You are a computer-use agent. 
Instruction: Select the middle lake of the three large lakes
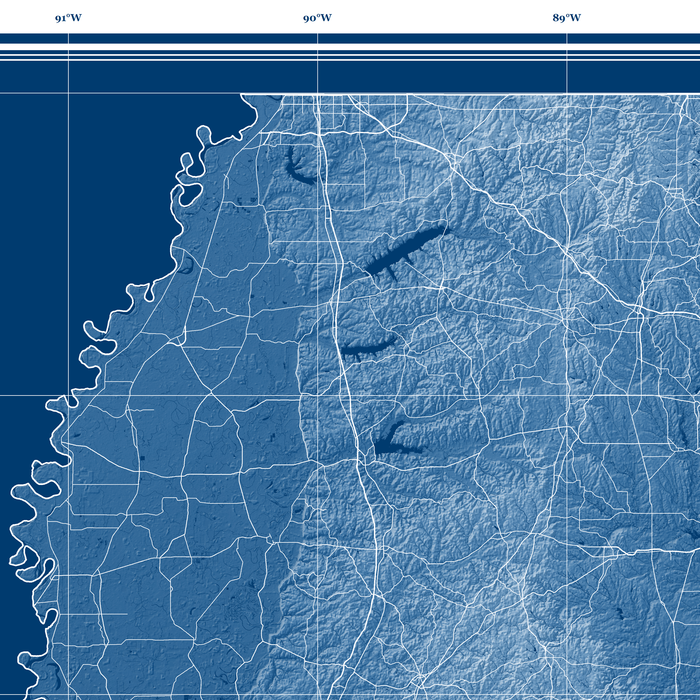(x=366, y=349)
